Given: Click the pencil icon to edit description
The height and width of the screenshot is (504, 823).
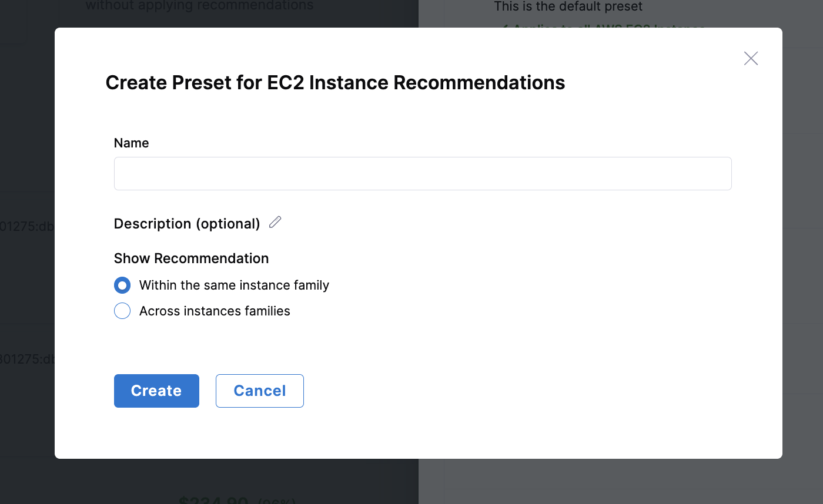Looking at the screenshot, I should pyautogui.click(x=275, y=222).
